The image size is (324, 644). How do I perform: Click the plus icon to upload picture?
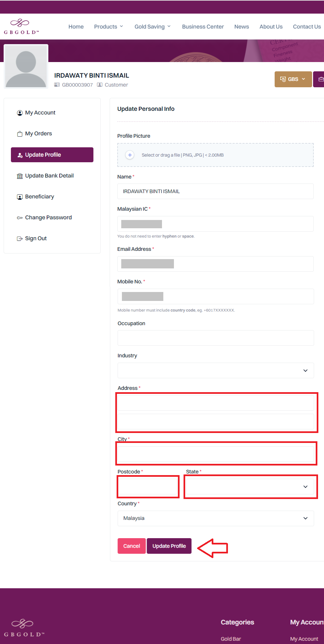click(x=130, y=155)
